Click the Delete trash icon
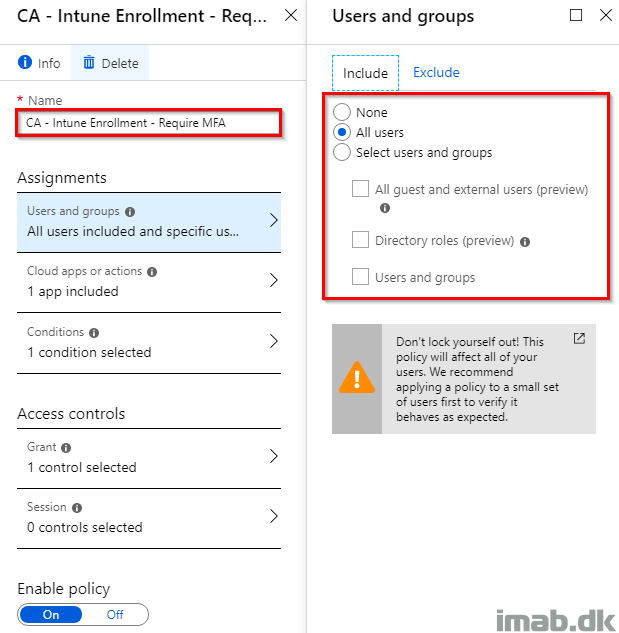619x633 pixels. pyautogui.click(x=89, y=63)
